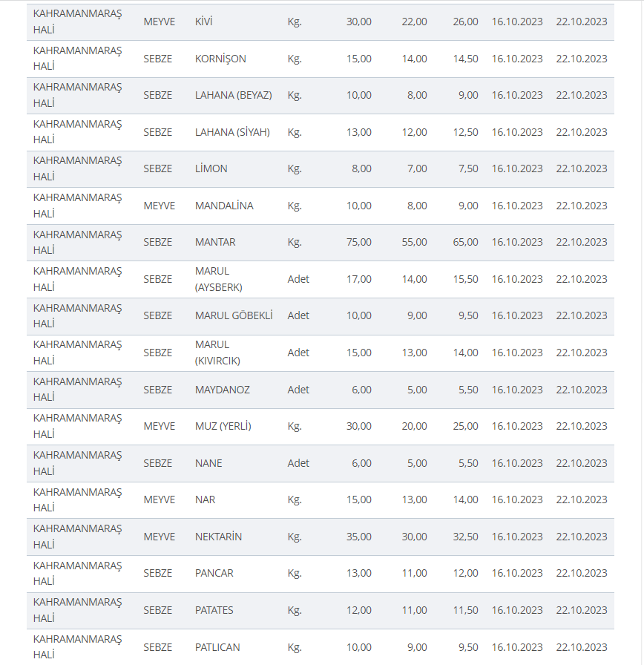Click the PATLICAN product name

[217, 647]
